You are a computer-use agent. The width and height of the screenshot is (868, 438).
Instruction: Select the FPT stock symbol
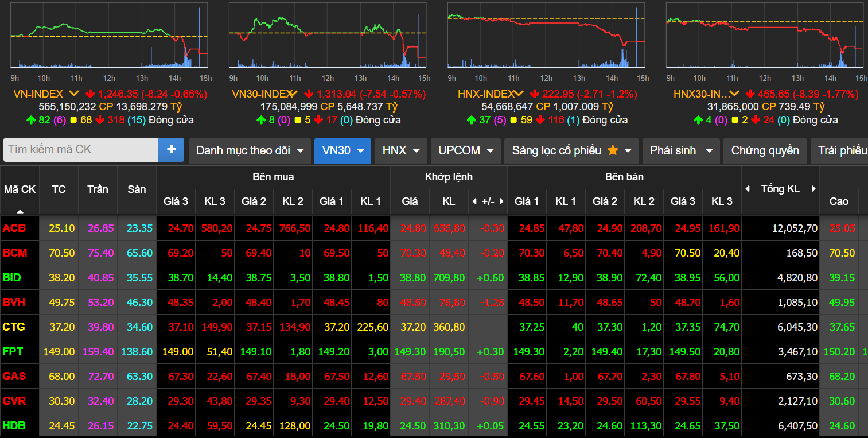13,352
